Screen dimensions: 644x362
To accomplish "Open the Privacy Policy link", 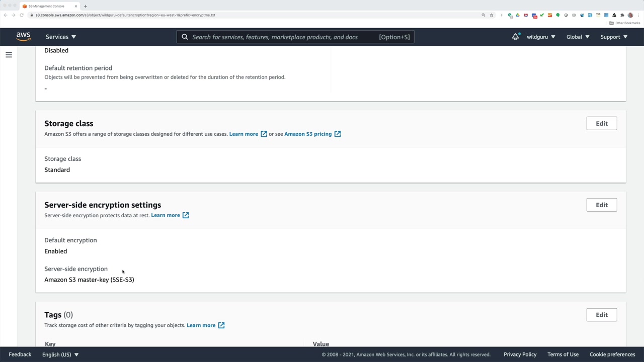I will tap(520, 354).
